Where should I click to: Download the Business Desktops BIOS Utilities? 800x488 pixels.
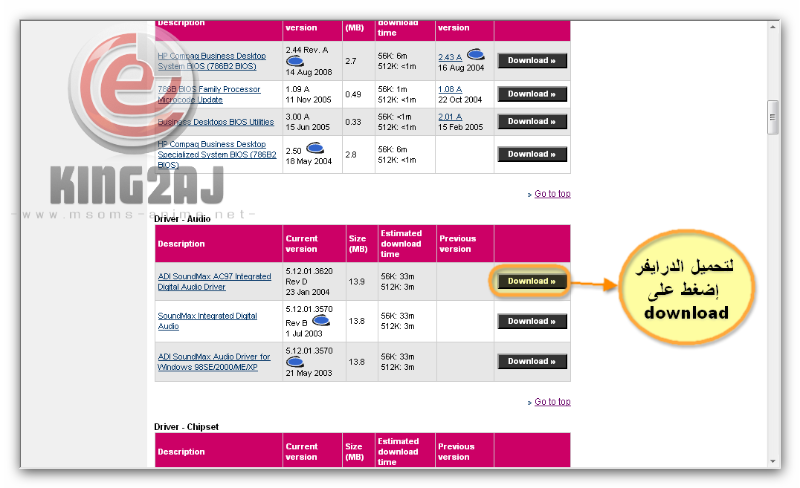point(532,121)
